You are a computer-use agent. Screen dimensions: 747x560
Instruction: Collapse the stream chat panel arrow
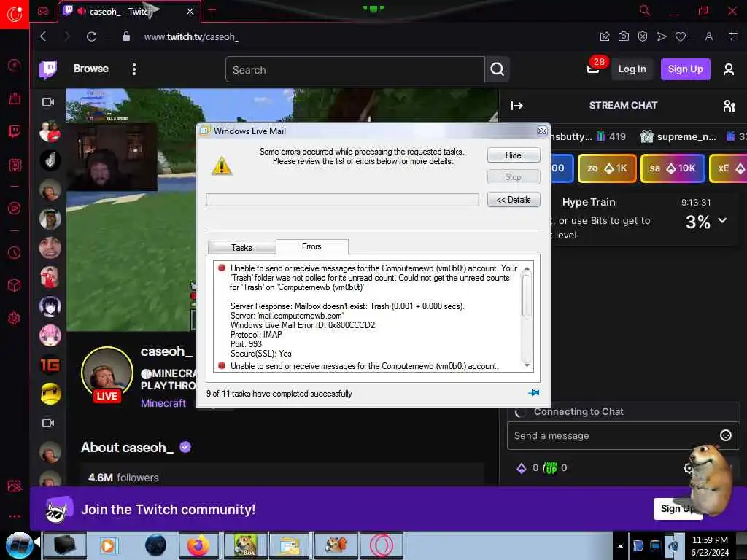[517, 106]
